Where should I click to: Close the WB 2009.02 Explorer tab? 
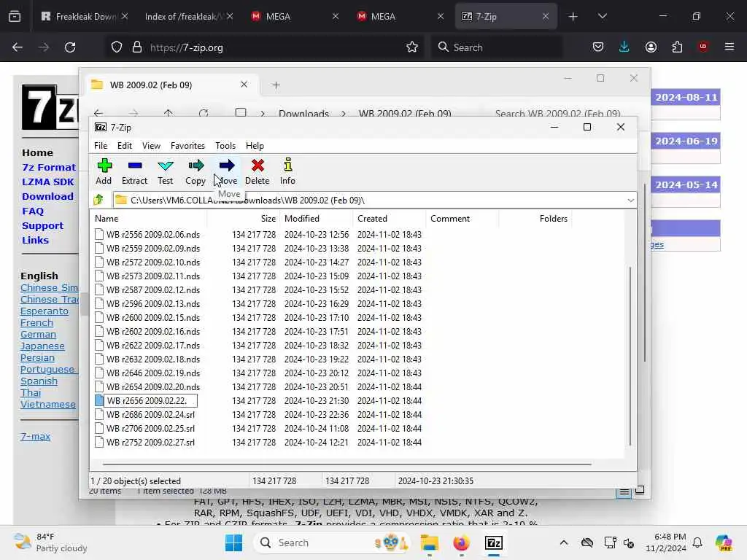click(244, 85)
